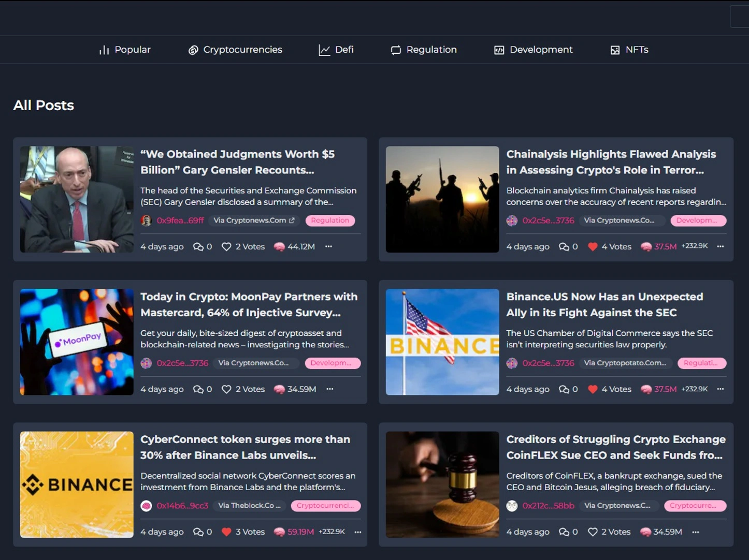
Task: Open more options on CyberConnect post
Action: 358,532
